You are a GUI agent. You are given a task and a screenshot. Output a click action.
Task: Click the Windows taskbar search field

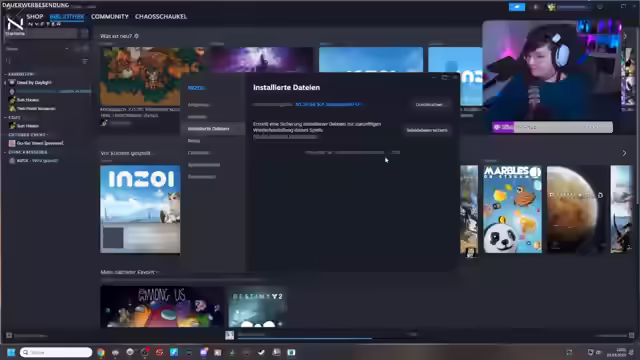pyautogui.click(x=56, y=352)
